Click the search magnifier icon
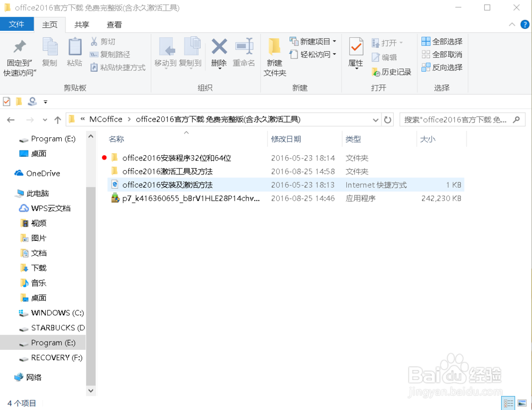Screen dimensions: 532x410 tap(517, 120)
